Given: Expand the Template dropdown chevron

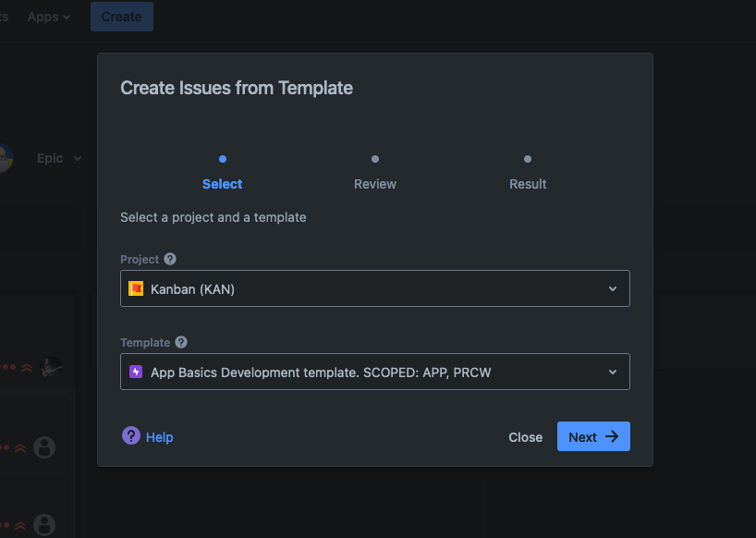Looking at the screenshot, I should (x=612, y=373).
